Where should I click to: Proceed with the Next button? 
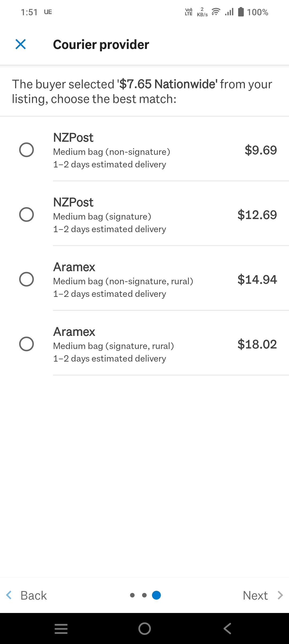coord(255,595)
